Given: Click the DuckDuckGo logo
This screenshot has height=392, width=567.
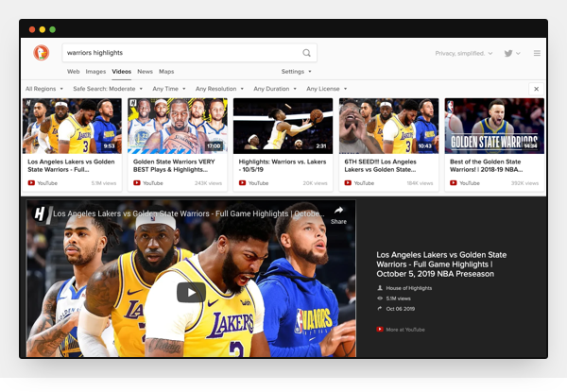Looking at the screenshot, I should point(42,53).
